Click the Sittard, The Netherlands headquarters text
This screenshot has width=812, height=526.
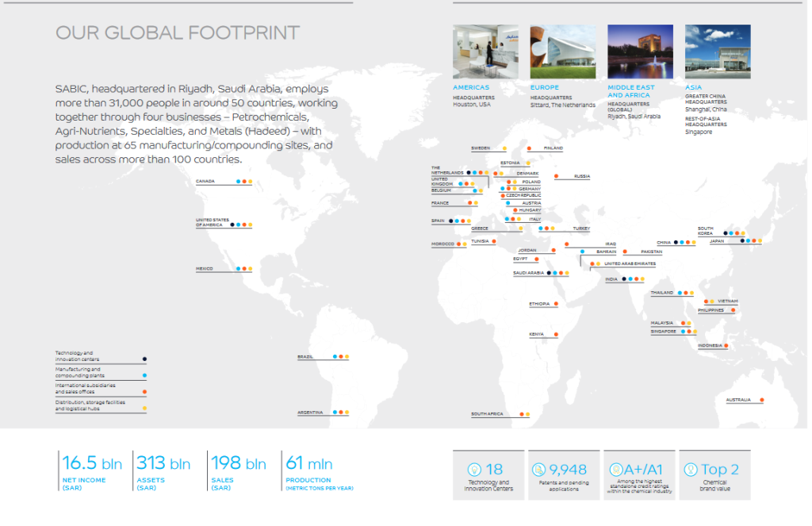562,106
